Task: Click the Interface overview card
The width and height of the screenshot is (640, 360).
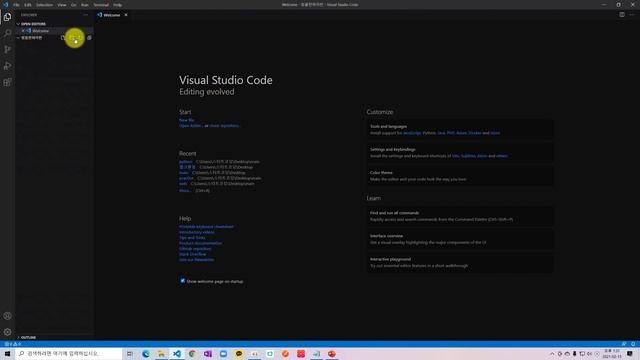Action: coord(460,239)
